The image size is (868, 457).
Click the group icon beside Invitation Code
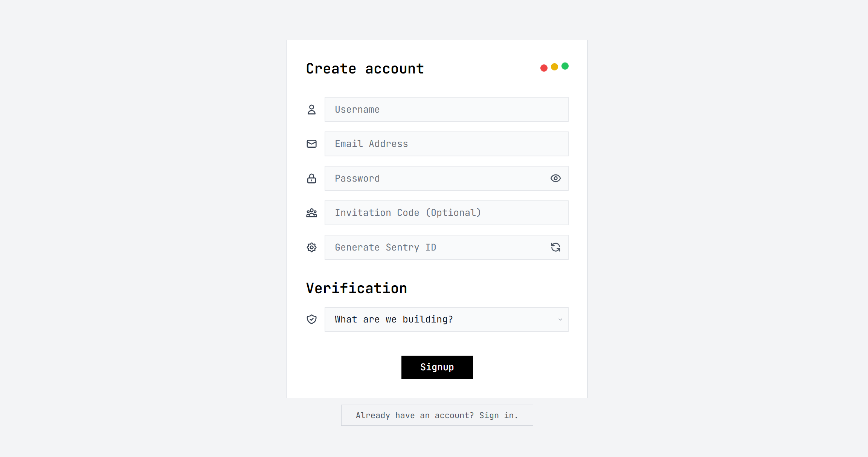311,213
